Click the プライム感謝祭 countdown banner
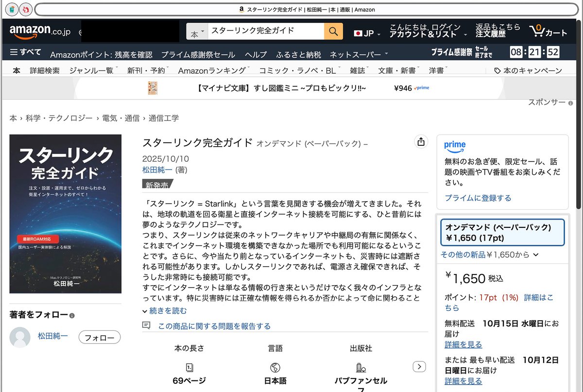 tap(495, 52)
